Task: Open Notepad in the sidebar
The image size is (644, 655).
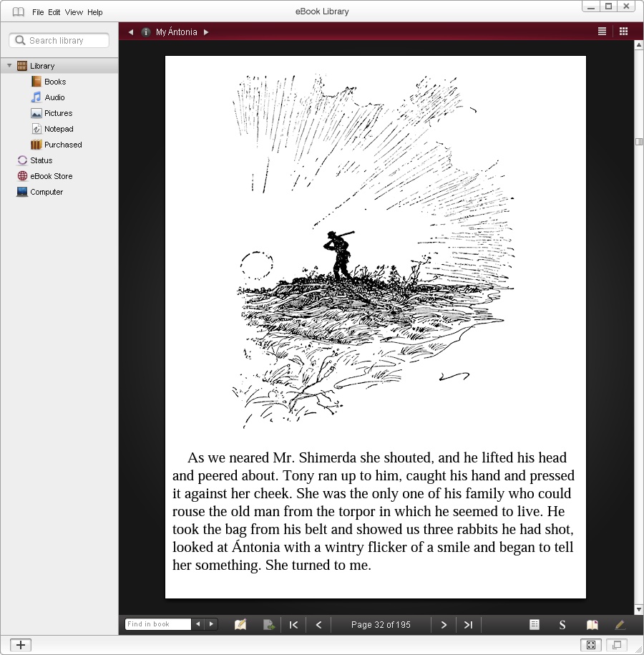Action: [x=59, y=129]
